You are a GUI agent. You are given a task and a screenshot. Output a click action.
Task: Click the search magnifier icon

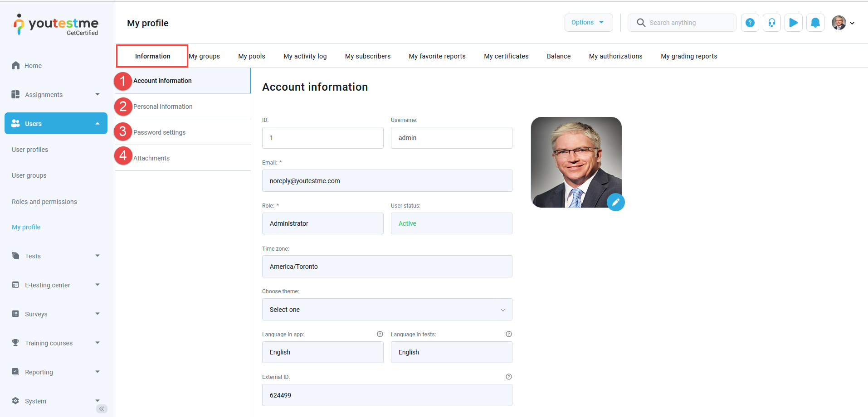[641, 23]
